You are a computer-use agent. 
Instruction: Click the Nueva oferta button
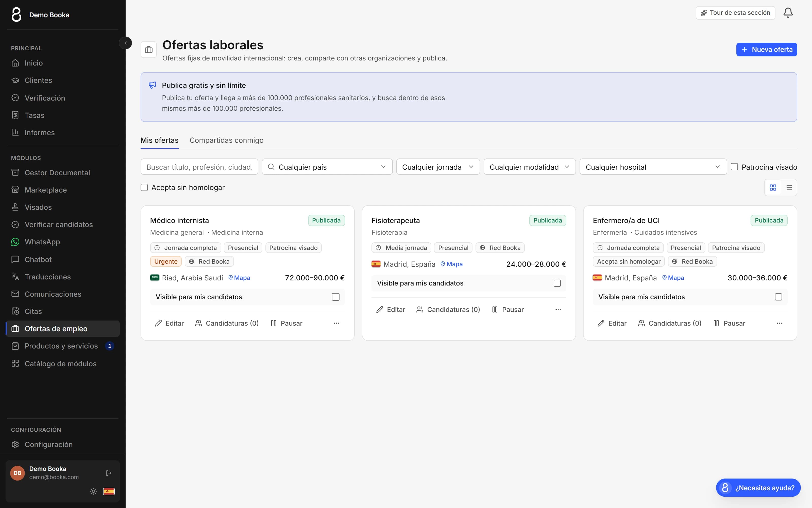766,49
